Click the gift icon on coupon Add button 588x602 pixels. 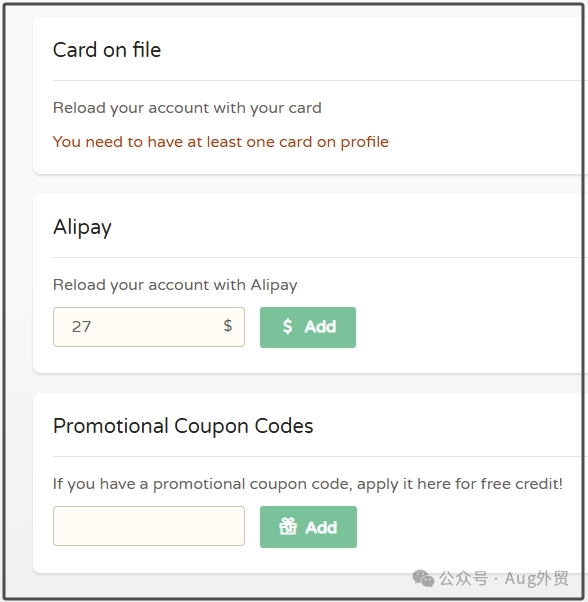pos(288,526)
